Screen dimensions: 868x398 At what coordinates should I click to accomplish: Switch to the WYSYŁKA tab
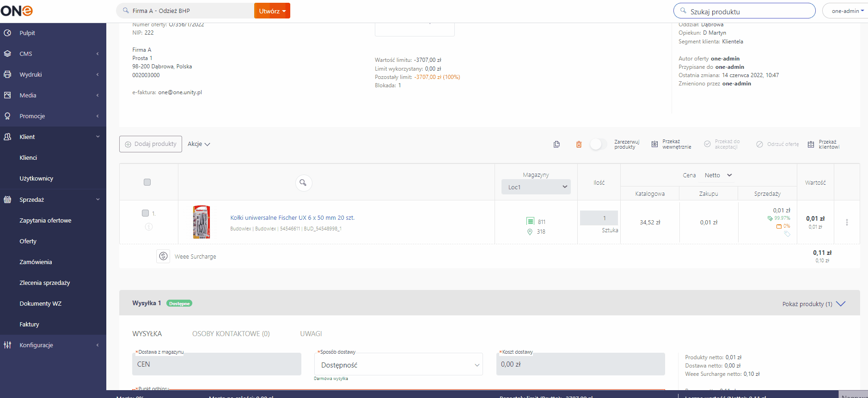147,333
